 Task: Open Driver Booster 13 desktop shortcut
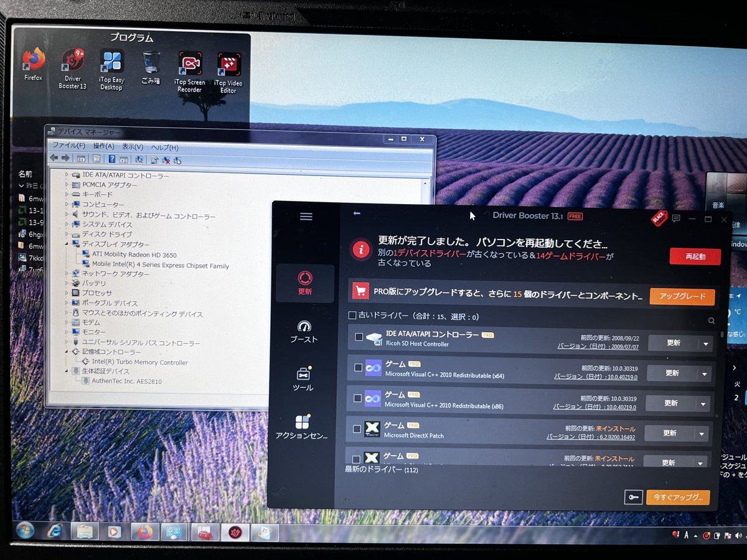[72, 69]
